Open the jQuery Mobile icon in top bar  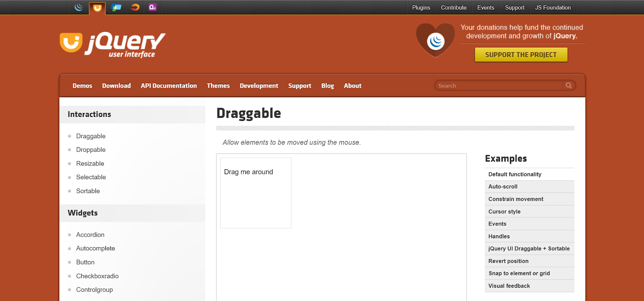point(116,7)
